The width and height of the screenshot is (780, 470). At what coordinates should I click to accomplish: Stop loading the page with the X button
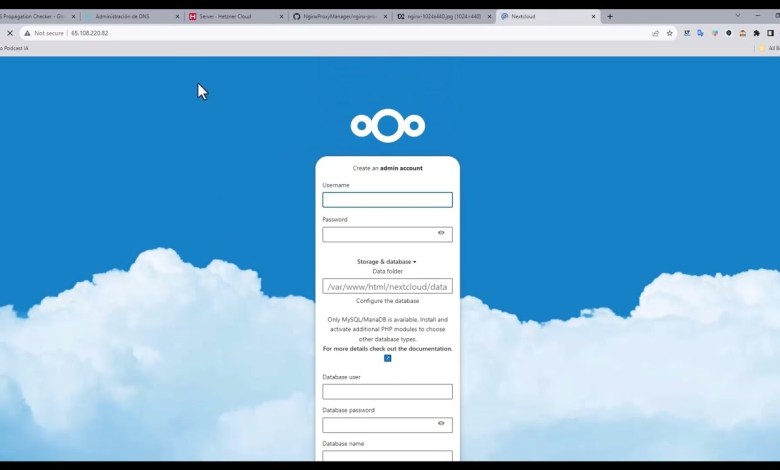9,33
